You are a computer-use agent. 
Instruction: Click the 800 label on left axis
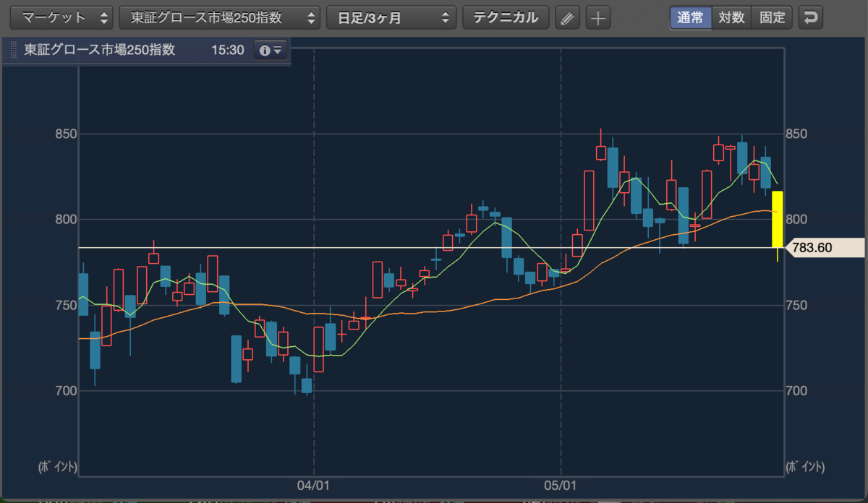(64, 219)
